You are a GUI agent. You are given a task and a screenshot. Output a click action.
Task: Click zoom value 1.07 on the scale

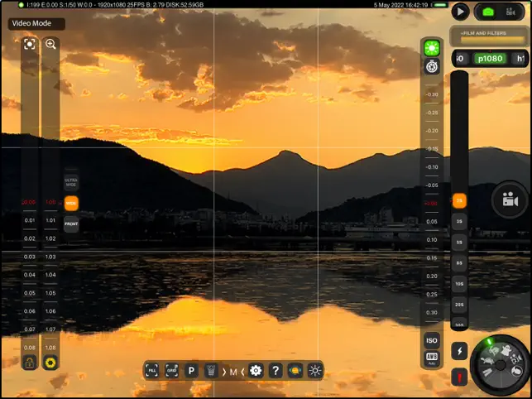click(50, 329)
